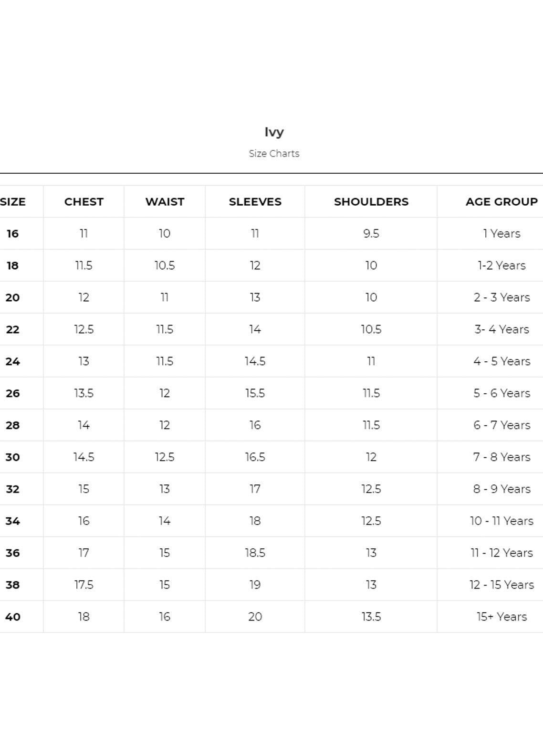This screenshot has height=756, width=543.
Task: Select the 12 - 15 Years age cell
Action: tap(501, 585)
